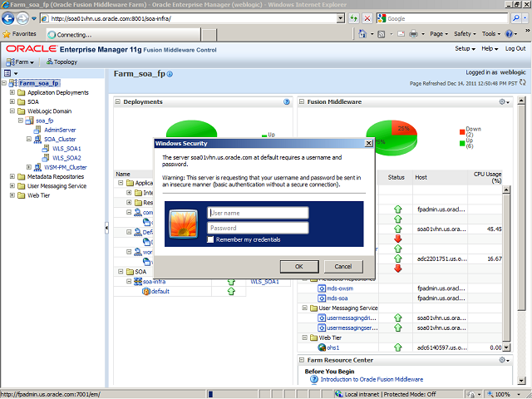Click the ohs1 web tier icon
532x399 pixels.
(x=322, y=347)
